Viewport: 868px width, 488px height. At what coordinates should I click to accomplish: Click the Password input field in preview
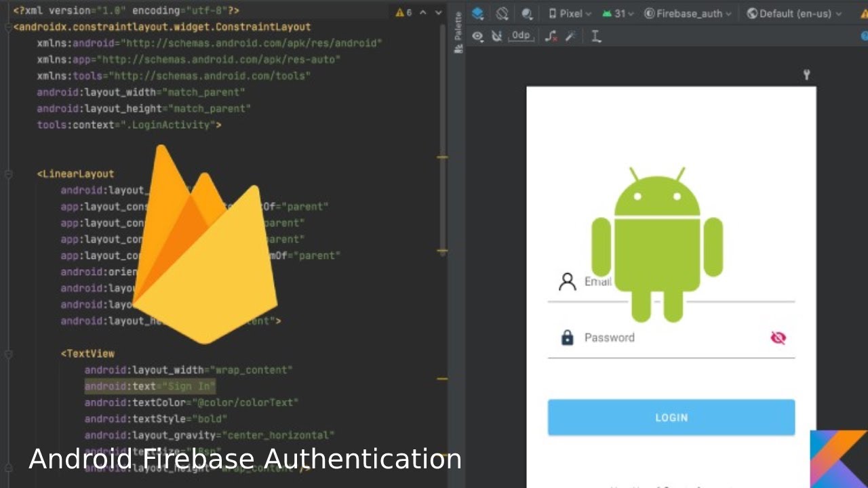671,338
